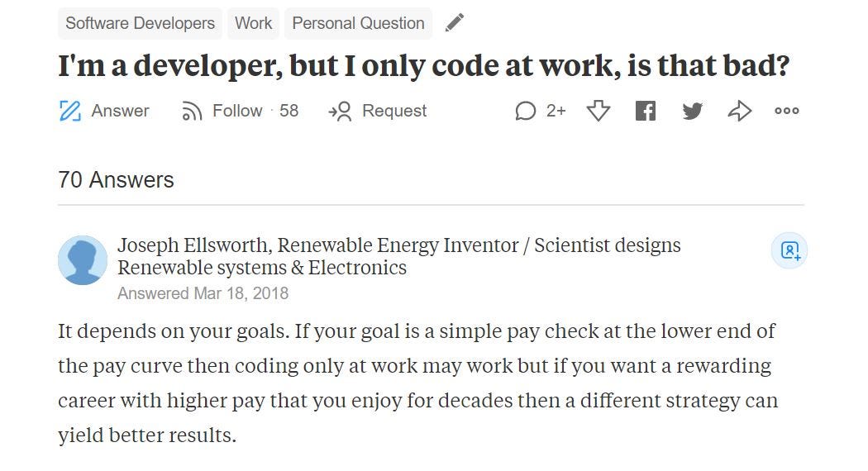Click the Answer pencil icon
This screenshot has width=868, height=471.
tap(70, 111)
